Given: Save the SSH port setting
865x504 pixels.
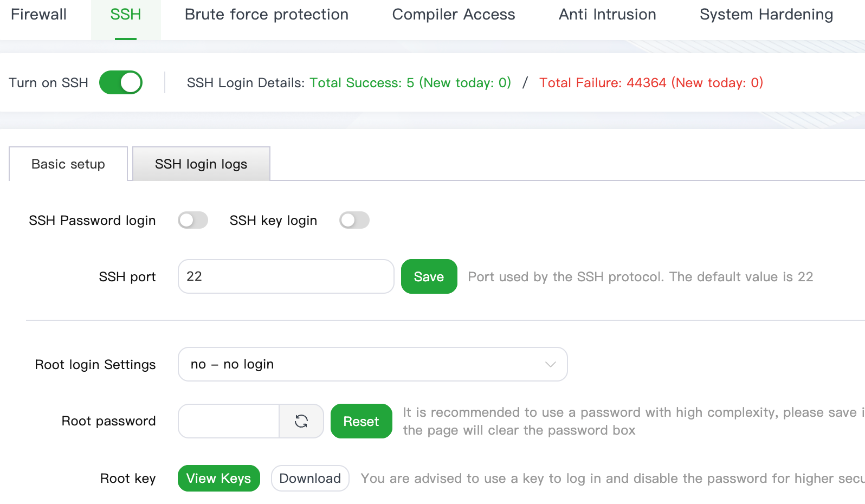Looking at the screenshot, I should pyautogui.click(x=429, y=276).
